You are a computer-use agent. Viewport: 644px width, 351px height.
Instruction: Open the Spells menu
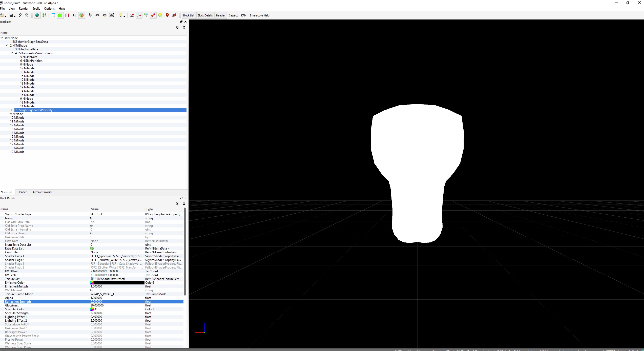pos(36,9)
